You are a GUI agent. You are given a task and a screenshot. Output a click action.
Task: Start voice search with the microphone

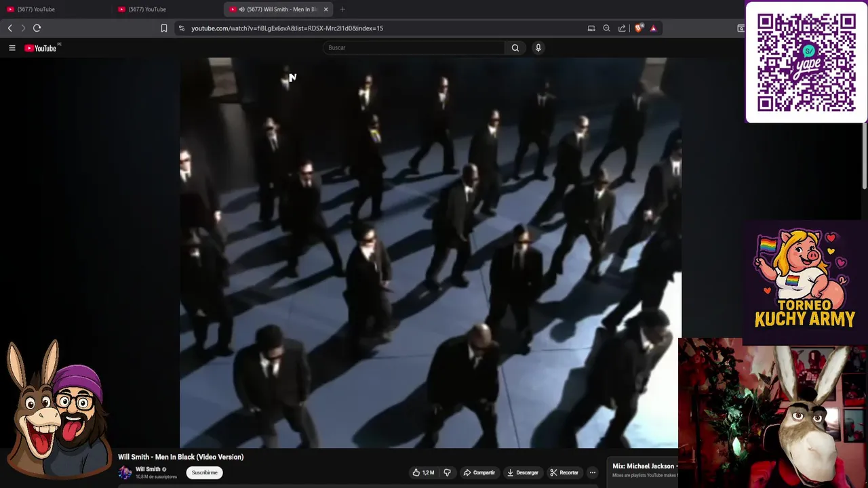pos(538,47)
